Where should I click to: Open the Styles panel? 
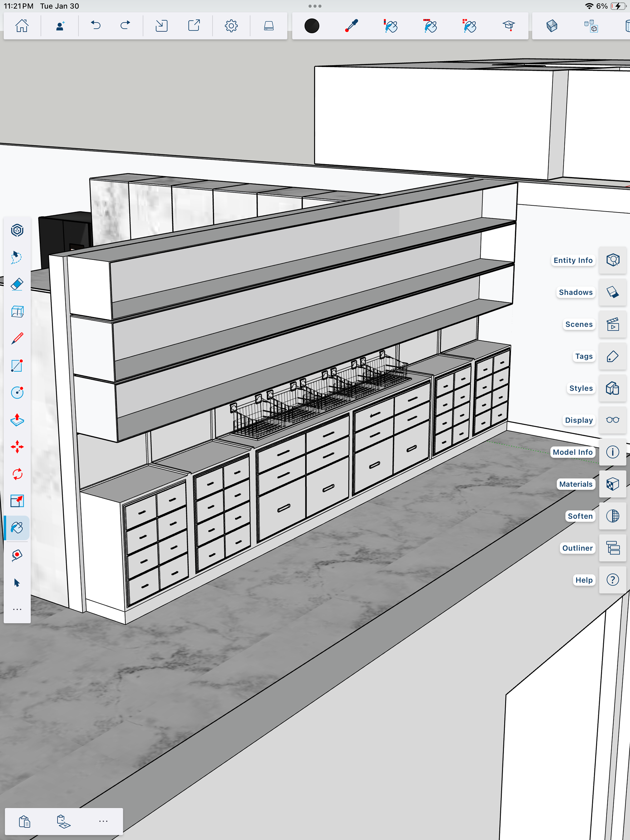click(612, 388)
